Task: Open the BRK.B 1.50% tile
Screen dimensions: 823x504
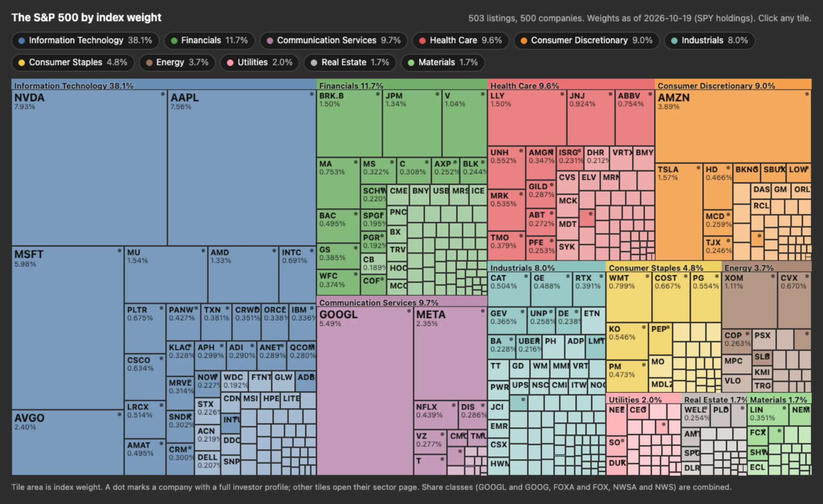Action: [x=349, y=123]
